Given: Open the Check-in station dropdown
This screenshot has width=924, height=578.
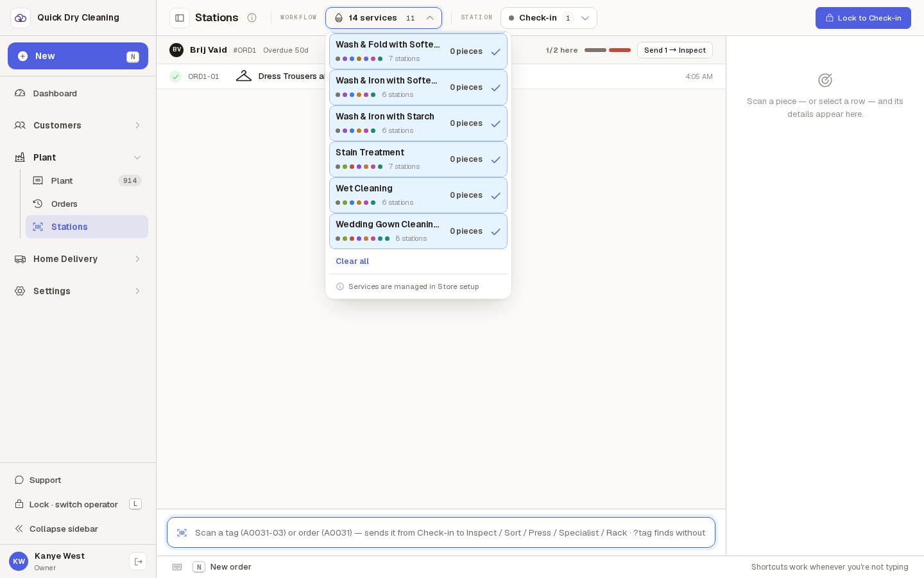Looking at the screenshot, I should (x=549, y=18).
